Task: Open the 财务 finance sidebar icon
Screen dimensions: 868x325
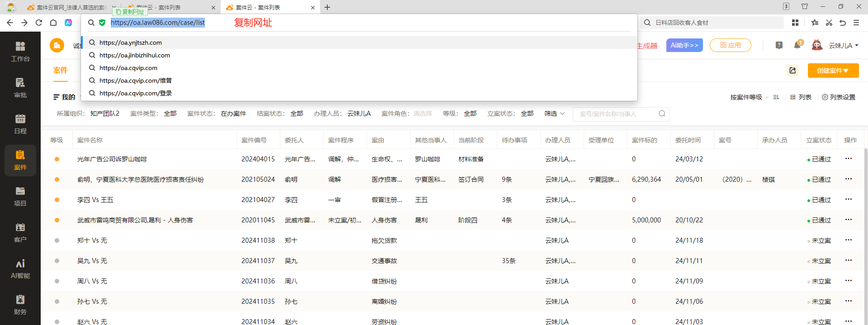Action: click(20, 305)
